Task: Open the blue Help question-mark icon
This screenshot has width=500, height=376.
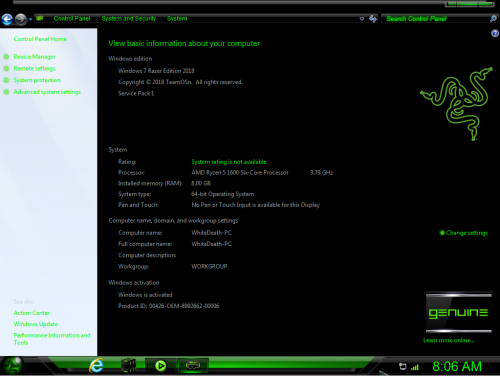Action: [495, 33]
